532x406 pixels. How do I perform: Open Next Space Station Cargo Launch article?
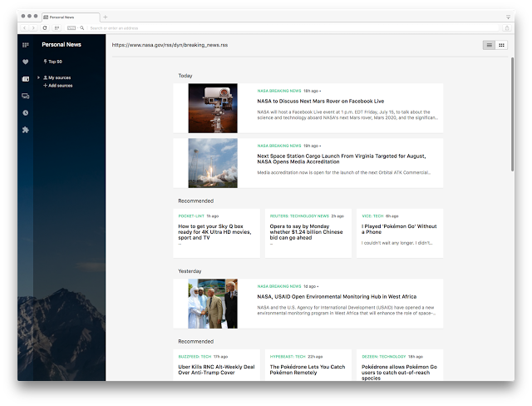342,159
